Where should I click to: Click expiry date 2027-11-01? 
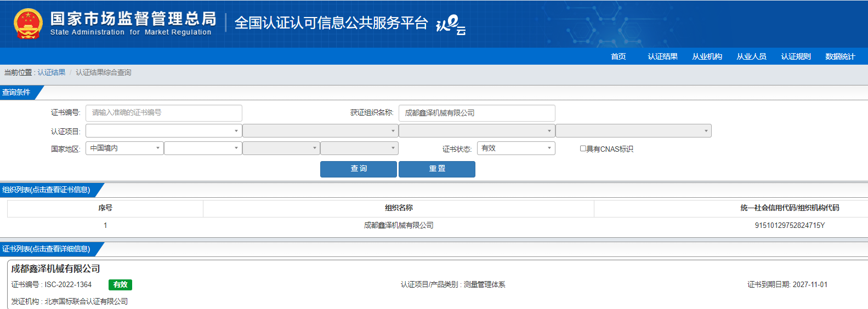click(810, 285)
